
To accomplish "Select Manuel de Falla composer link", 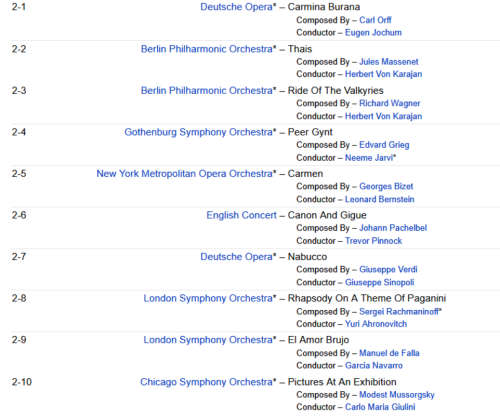I will (x=389, y=353).
